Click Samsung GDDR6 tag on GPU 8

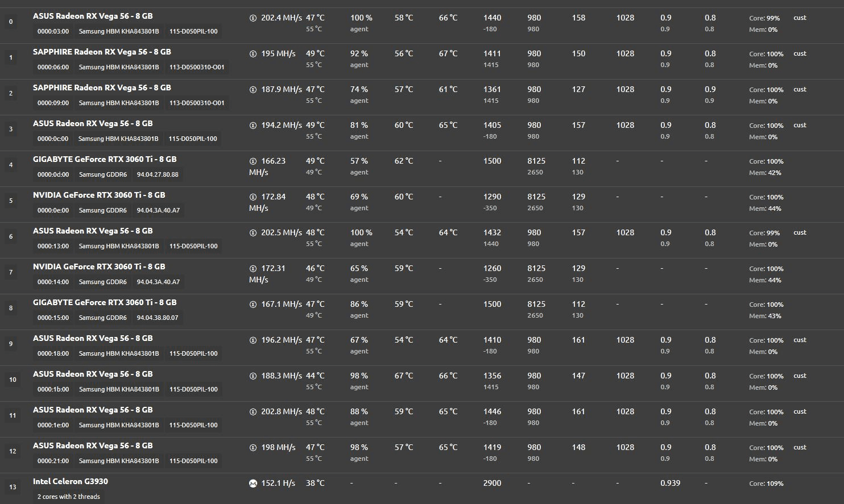[103, 318]
